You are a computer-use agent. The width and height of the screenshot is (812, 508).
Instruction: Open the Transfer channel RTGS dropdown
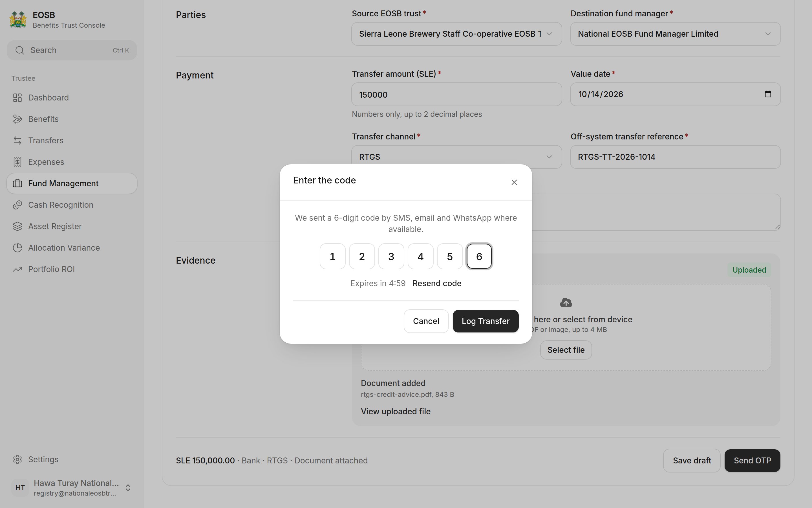(x=457, y=157)
